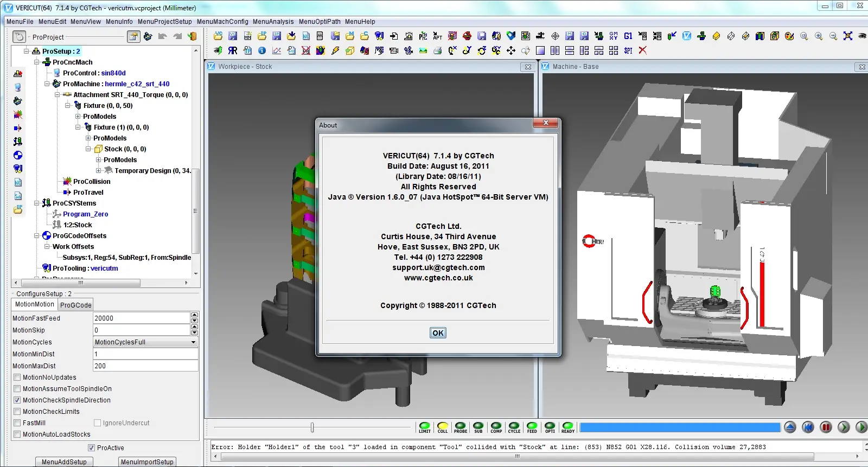Click the fit view blue arrows icon

click(848, 36)
